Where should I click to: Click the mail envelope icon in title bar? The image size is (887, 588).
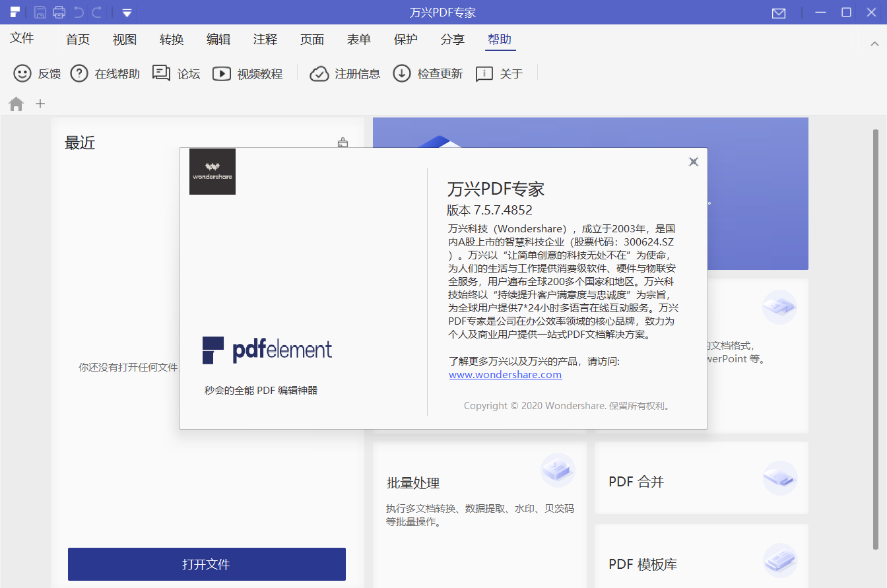coord(779,13)
